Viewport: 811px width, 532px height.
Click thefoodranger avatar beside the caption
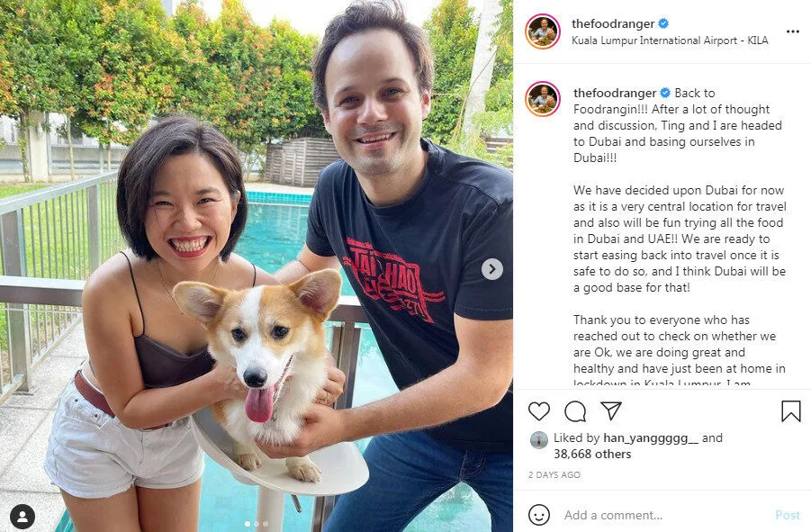(x=543, y=99)
